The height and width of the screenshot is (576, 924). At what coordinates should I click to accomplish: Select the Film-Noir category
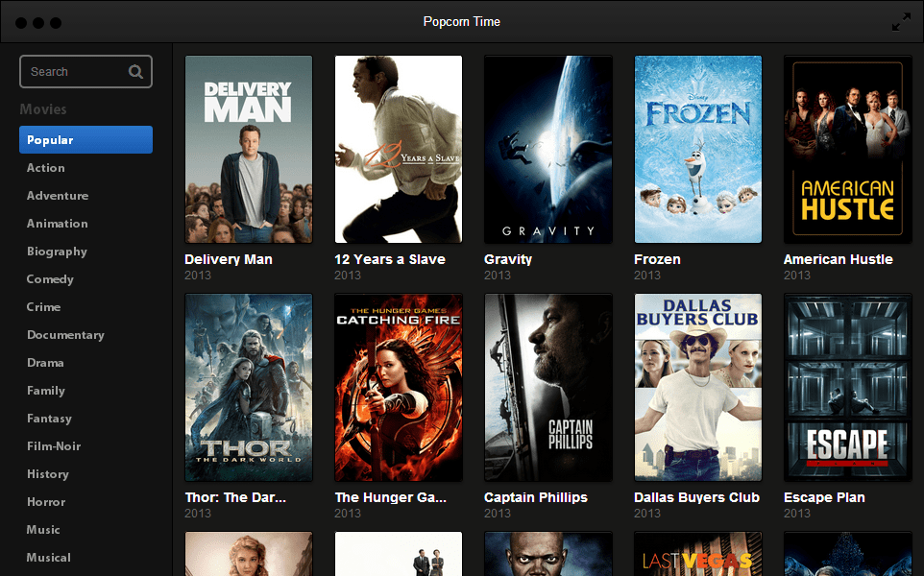(54, 446)
